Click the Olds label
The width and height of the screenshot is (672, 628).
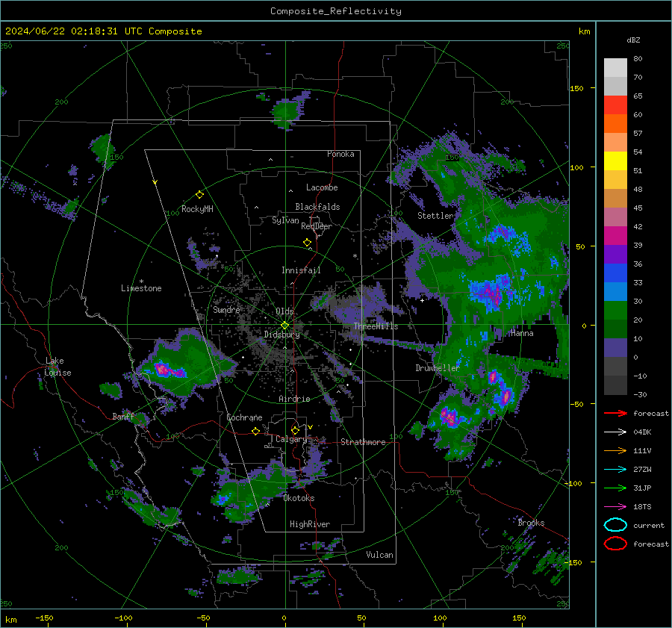[x=284, y=311]
